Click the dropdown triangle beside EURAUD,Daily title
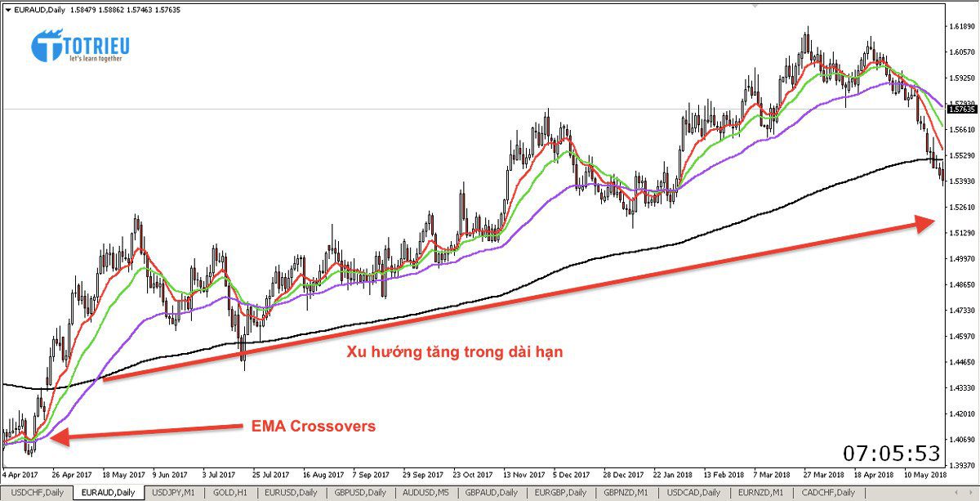Screen dimensions: 980x501 [8, 10]
